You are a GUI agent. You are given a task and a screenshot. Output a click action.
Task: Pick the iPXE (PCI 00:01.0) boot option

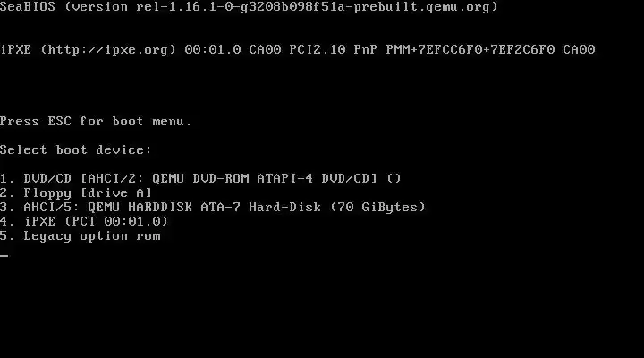[84, 222]
